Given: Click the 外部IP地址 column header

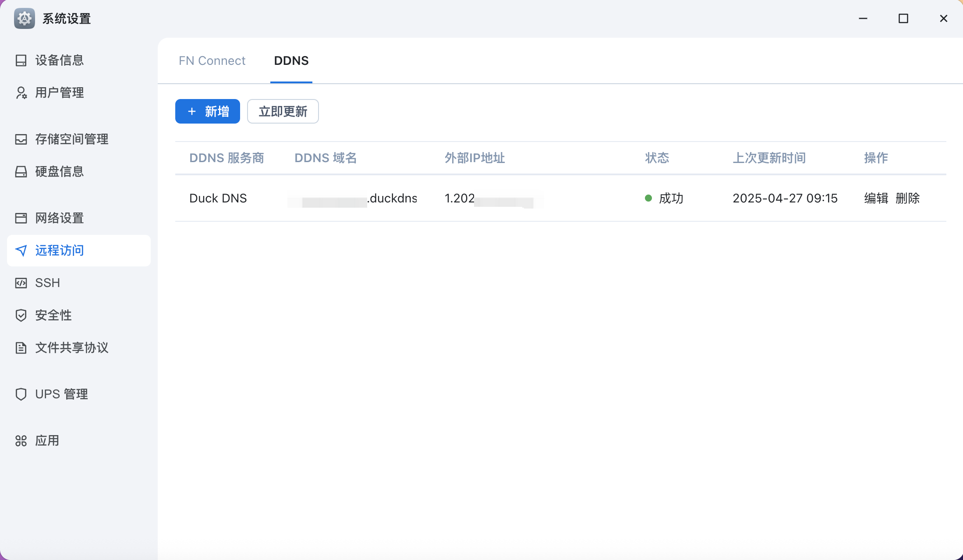Looking at the screenshot, I should [475, 158].
